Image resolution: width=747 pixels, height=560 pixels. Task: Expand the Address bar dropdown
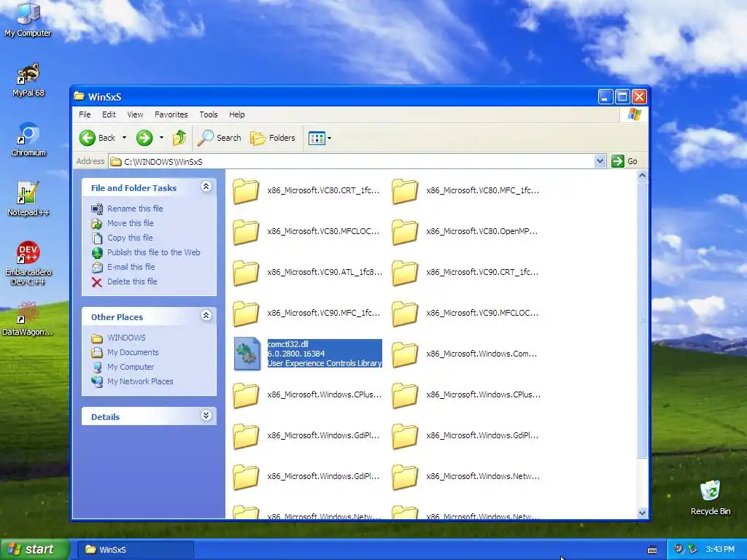tap(600, 161)
